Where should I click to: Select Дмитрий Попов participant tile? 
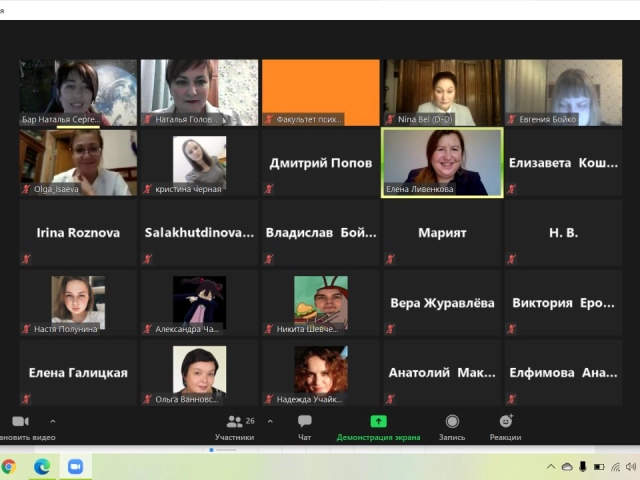coord(320,163)
